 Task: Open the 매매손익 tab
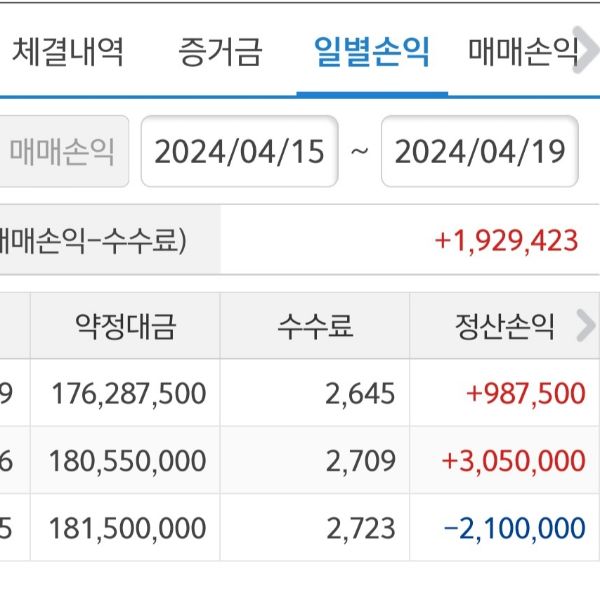pos(522,52)
